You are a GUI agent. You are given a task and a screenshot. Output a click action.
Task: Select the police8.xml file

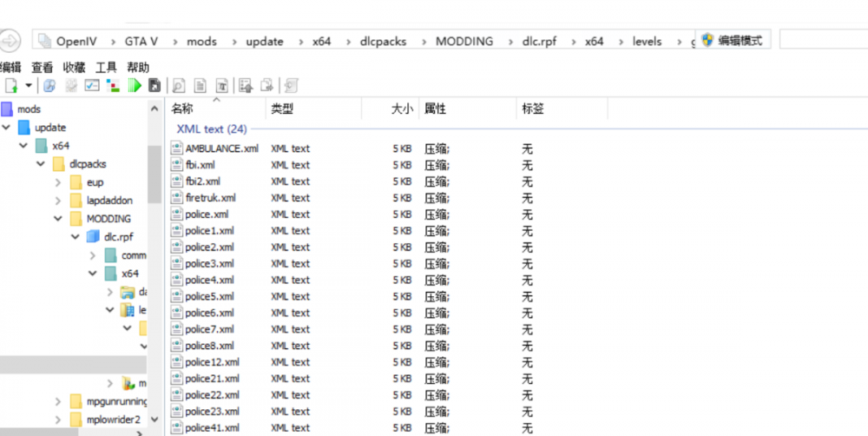(x=210, y=346)
